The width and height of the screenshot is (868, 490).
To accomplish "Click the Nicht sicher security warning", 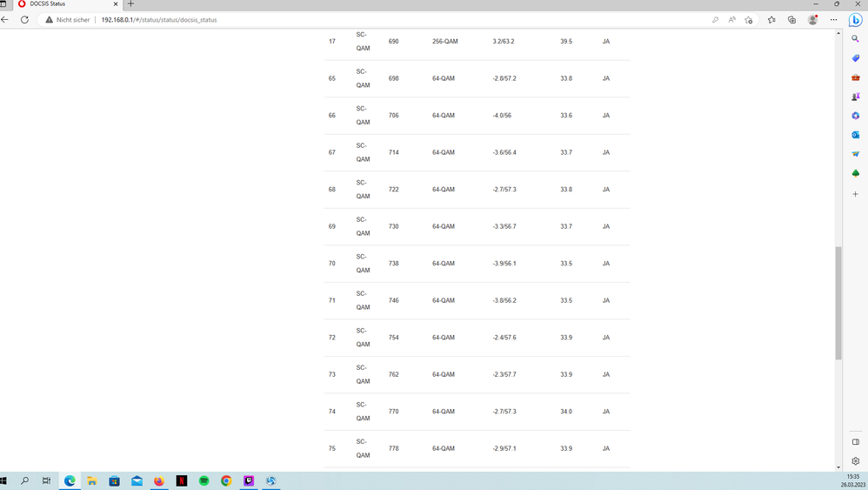I will pyautogui.click(x=68, y=19).
